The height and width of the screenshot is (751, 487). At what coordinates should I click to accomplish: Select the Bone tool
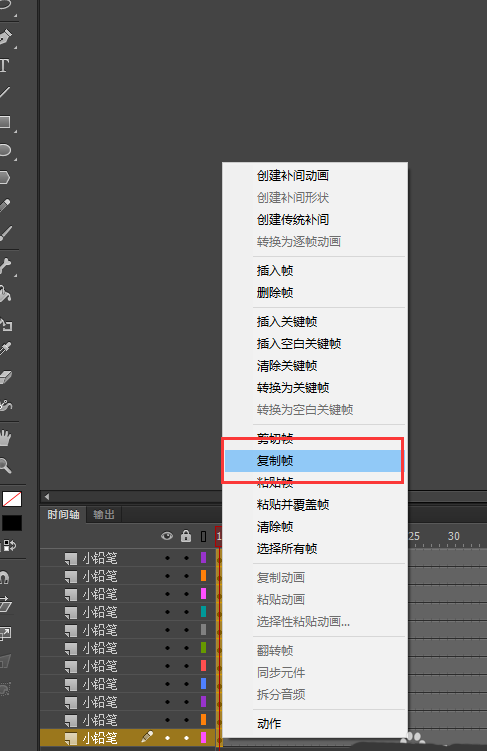coord(5,266)
